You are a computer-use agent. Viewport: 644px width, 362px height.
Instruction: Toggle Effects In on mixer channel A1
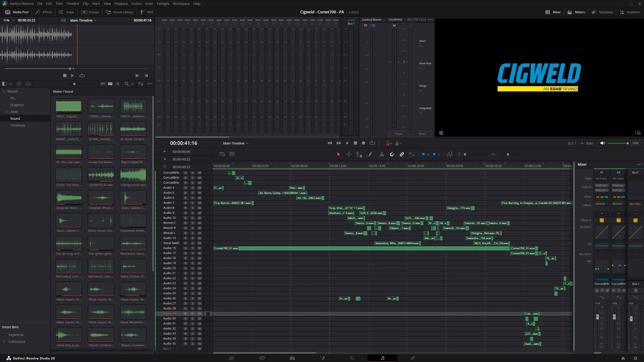click(x=601, y=220)
